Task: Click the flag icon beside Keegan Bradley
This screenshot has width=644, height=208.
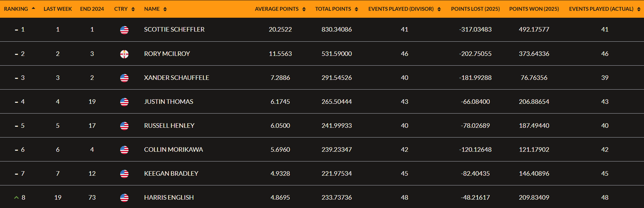Action: pos(124,174)
